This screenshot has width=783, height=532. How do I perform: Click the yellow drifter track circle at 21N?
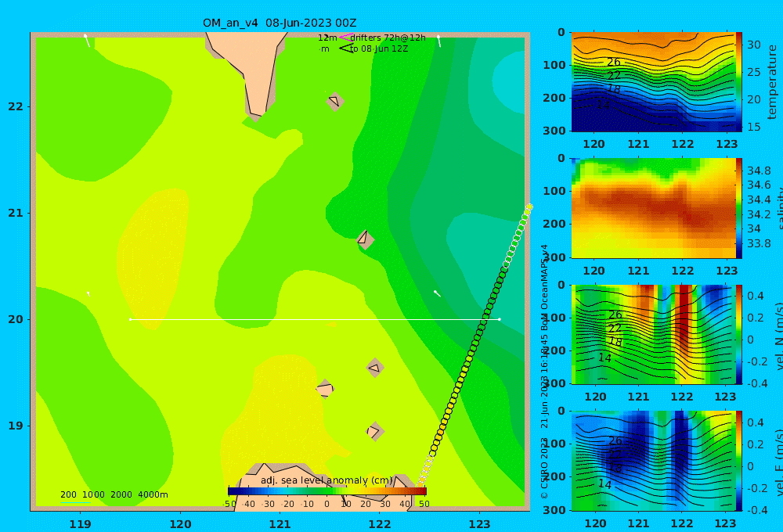click(x=529, y=207)
